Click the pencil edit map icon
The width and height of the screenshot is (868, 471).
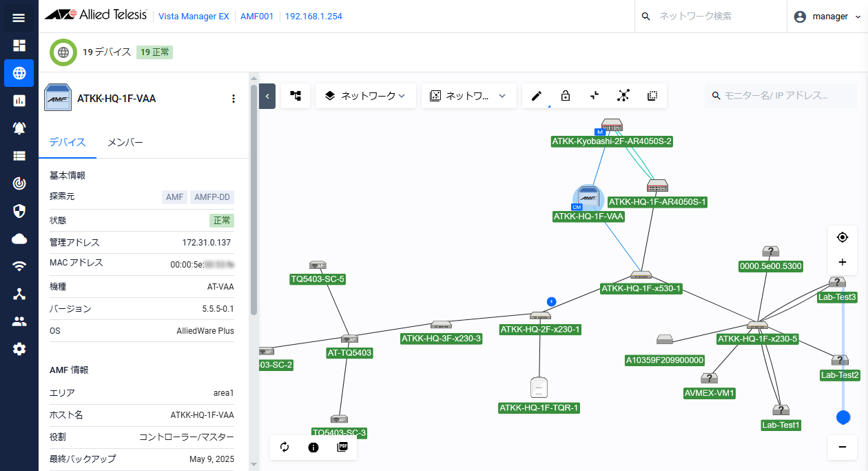pyautogui.click(x=537, y=96)
